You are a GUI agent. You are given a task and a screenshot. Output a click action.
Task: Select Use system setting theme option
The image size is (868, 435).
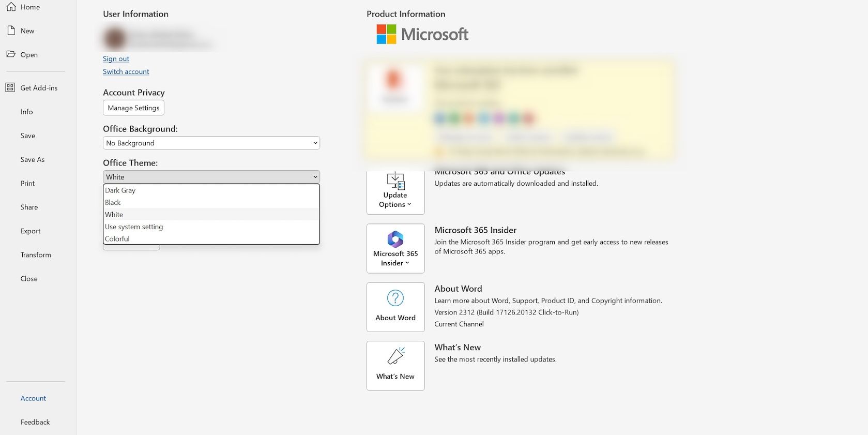tap(134, 227)
